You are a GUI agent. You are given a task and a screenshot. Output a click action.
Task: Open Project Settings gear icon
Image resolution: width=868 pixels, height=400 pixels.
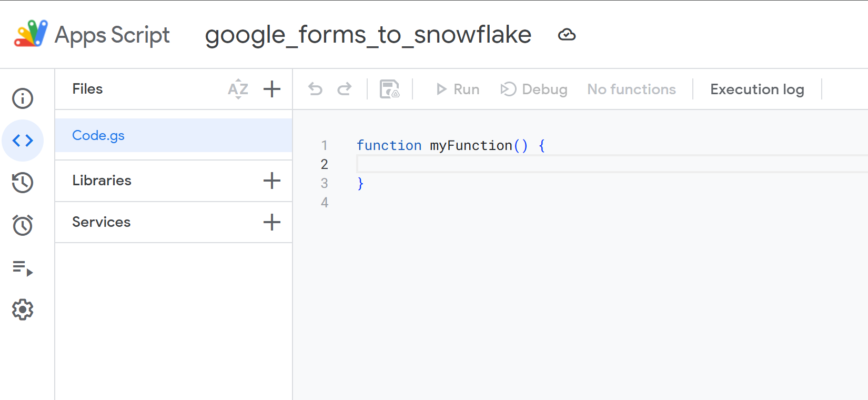23,310
